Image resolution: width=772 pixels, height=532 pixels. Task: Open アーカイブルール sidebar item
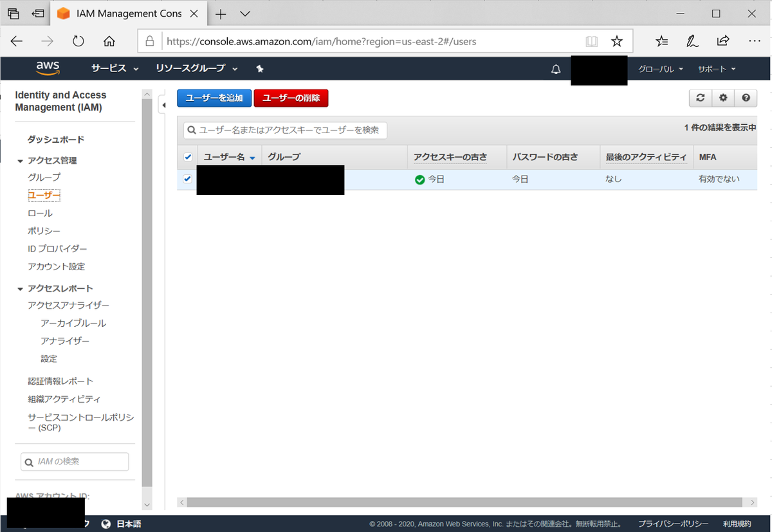73,324
